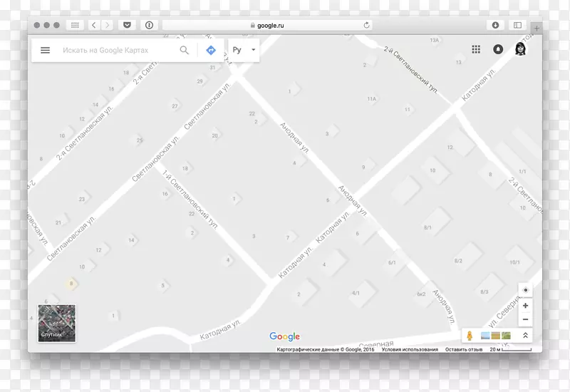This screenshot has height=392, width=570.
Task: Zoom out with the minus button
Action: [x=525, y=320]
